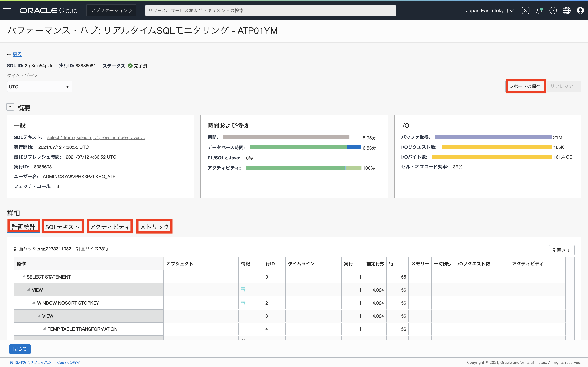This screenshot has height=367, width=588.
Task: Click the info icon in WINDOW NOSORT STOPKEY row
Action: (243, 303)
